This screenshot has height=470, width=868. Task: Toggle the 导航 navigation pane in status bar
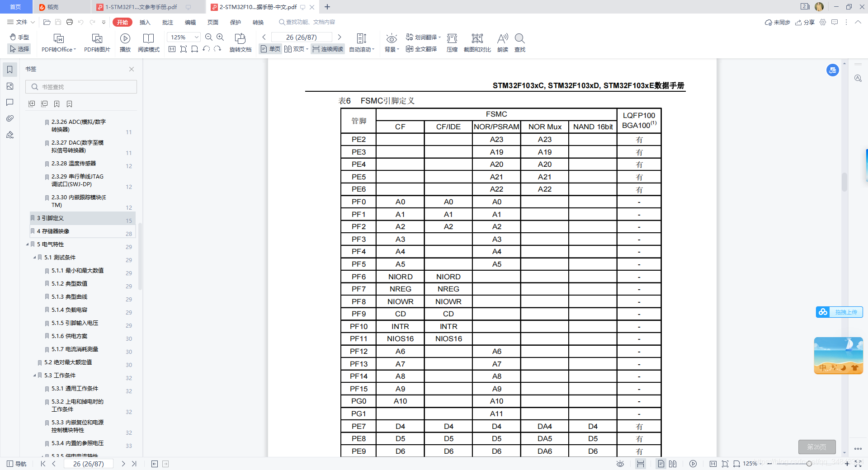coord(17,464)
